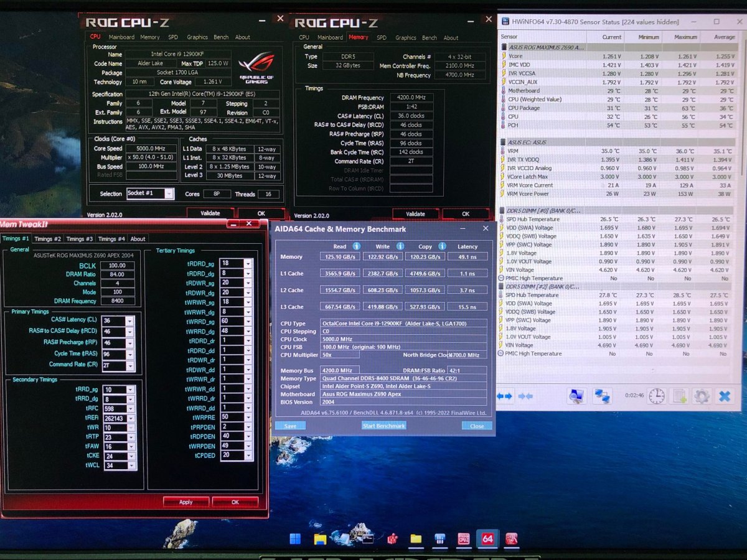
Task: Click Apply in MemTweakIt
Action: click(186, 502)
